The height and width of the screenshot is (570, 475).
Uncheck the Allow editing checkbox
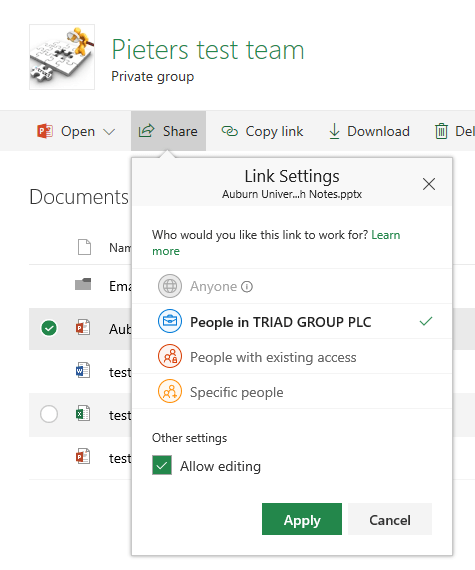tap(162, 465)
